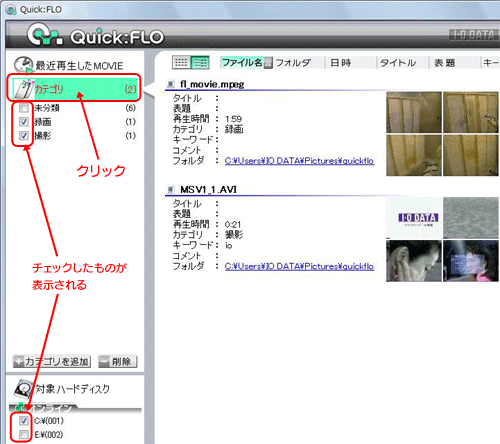Click bottom-right thumbnail of fl_movie.mpeg
This screenshot has width=500, height=444.
[471, 155]
